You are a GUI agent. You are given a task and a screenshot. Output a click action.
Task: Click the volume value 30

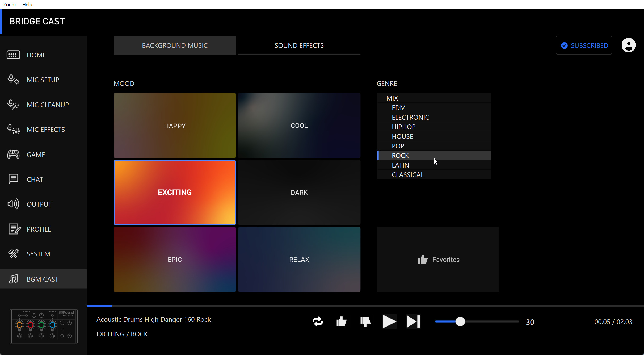pos(530,322)
